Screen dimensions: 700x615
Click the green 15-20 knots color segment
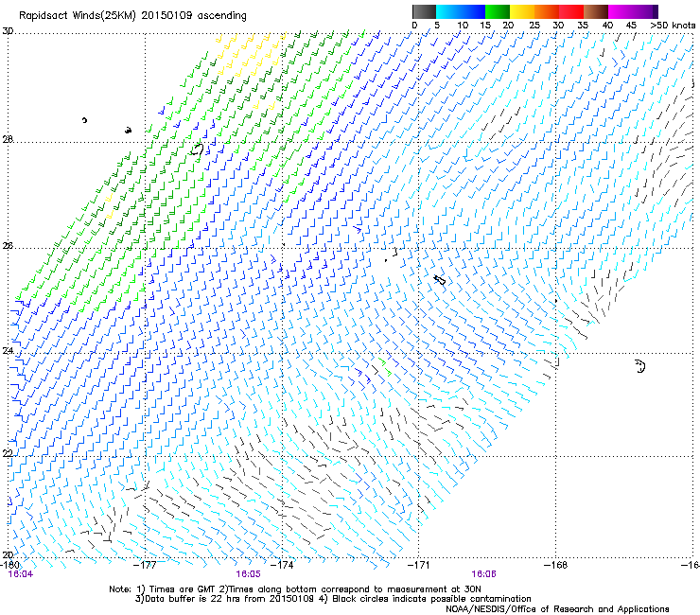tap(498, 11)
